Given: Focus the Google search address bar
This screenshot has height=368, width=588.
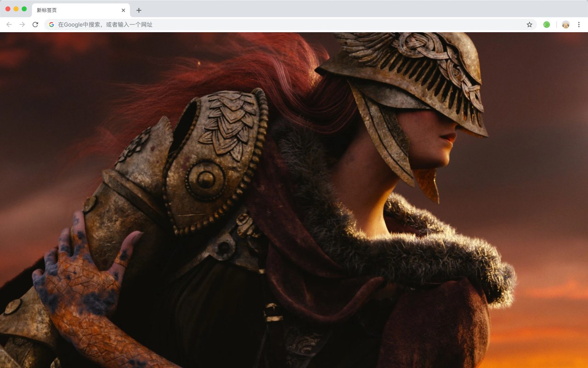Looking at the screenshot, I should coord(290,24).
